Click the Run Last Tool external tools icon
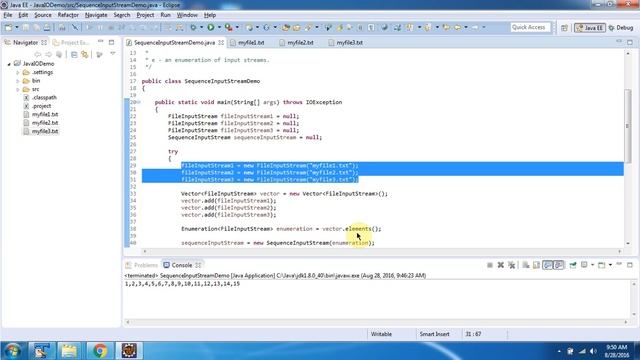Image resolution: width=640 pixels, height=360 pixels. (229, 27)
